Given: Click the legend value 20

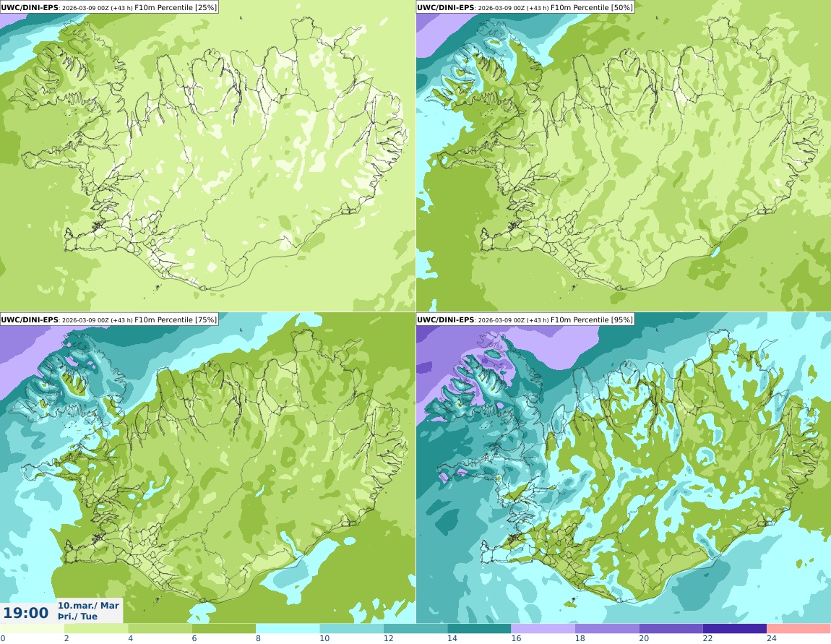Looking at the screenshot, I should click(644, 638).
